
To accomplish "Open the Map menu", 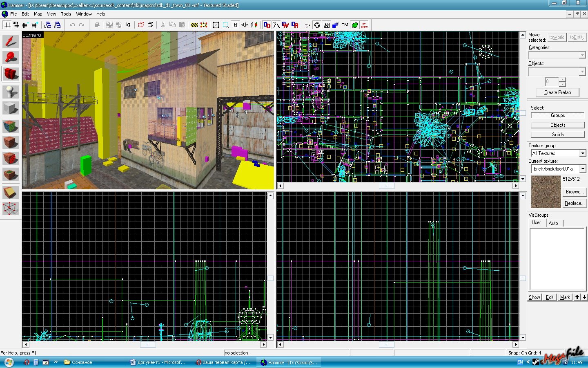I will 38,14.
